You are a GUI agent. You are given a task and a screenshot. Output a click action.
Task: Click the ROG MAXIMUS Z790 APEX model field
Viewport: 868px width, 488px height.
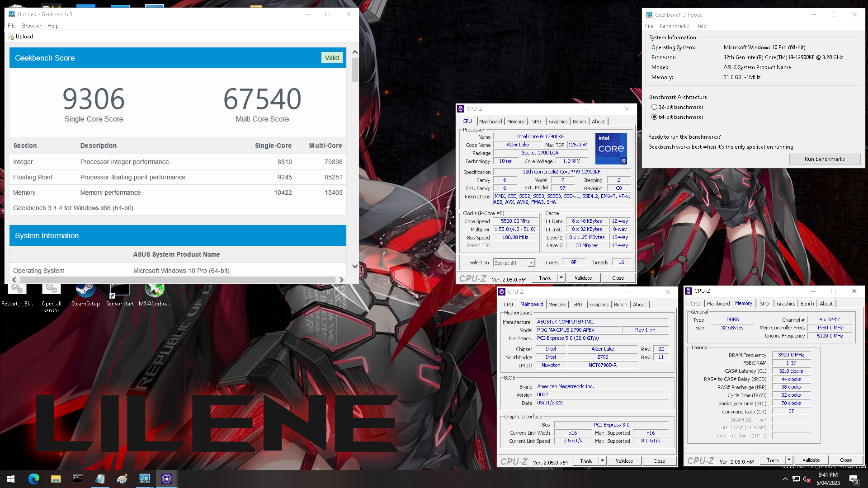click(x=577, y=330)
